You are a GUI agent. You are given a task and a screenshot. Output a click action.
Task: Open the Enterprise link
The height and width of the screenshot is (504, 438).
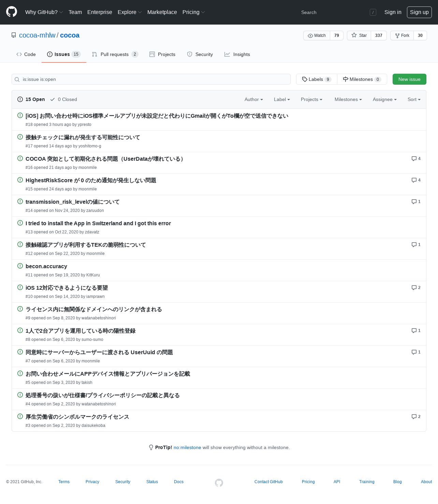click(100, 12)
